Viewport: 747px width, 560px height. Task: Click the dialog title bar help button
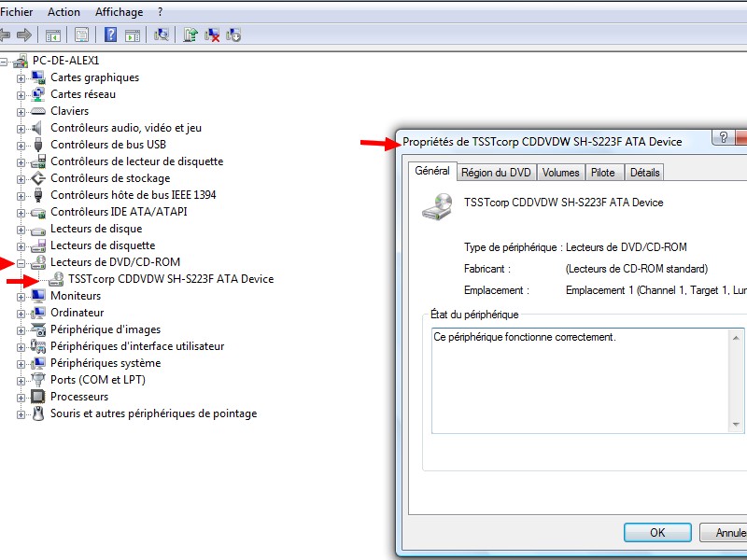click(723, 137)
